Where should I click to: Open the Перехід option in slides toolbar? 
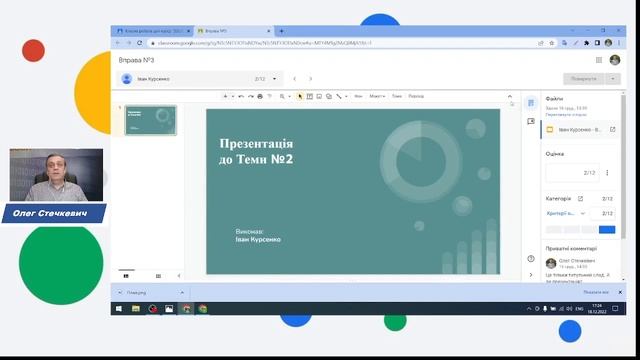[416, 96]
